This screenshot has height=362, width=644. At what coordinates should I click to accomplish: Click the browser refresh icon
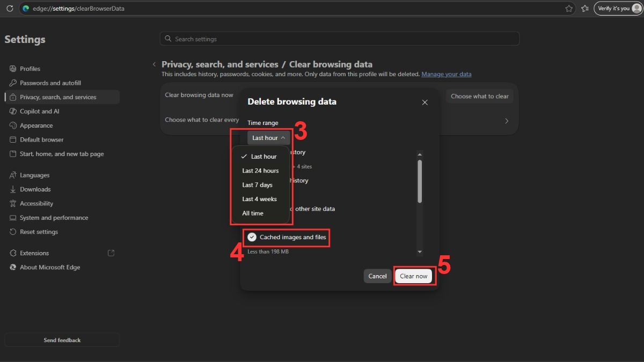pos(10,9)
